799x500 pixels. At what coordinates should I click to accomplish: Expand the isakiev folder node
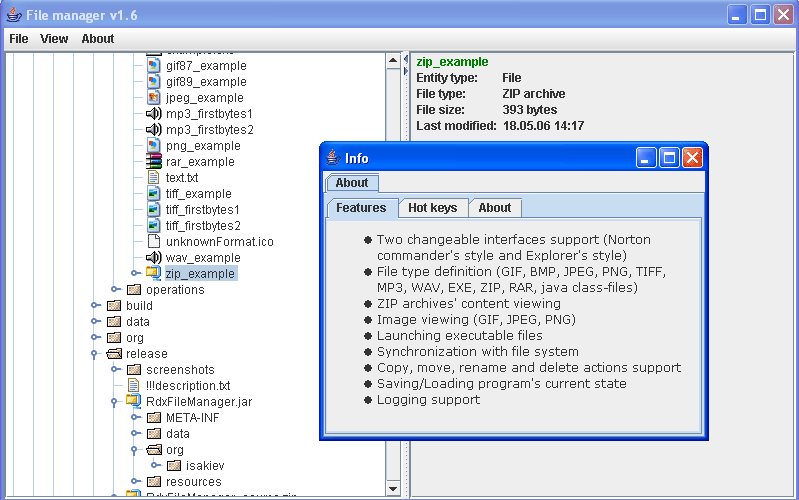coord(155,465)
